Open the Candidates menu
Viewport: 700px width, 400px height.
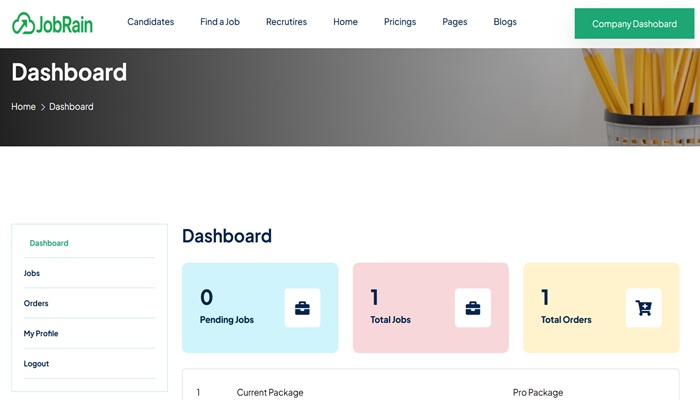click(x=150, y=22)
